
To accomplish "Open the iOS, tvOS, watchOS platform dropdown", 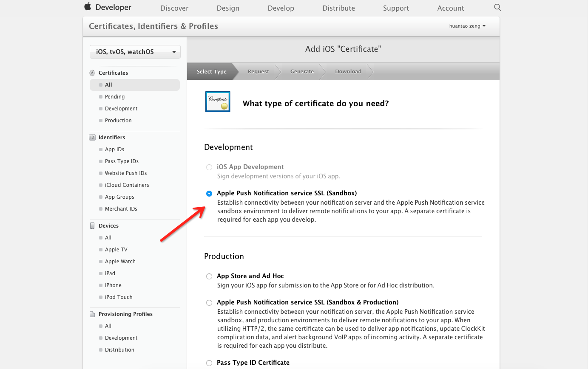I will (135, 52).
